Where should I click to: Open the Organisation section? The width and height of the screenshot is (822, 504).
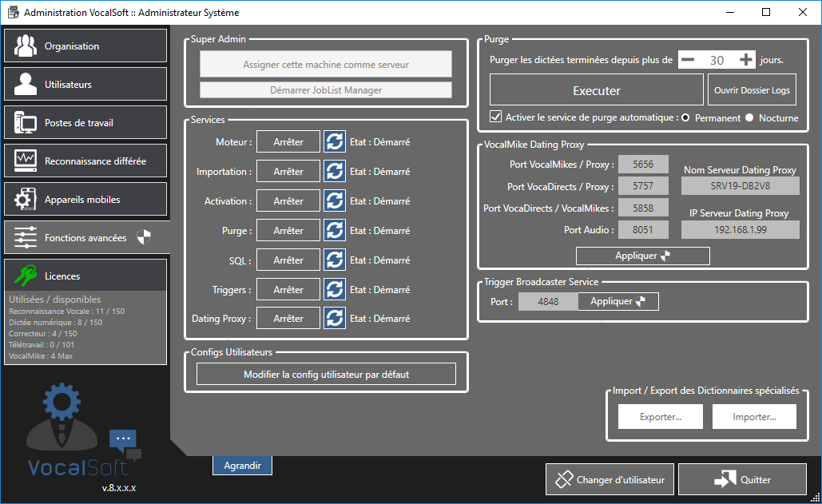pyautogui.click(x=85, y=46)
